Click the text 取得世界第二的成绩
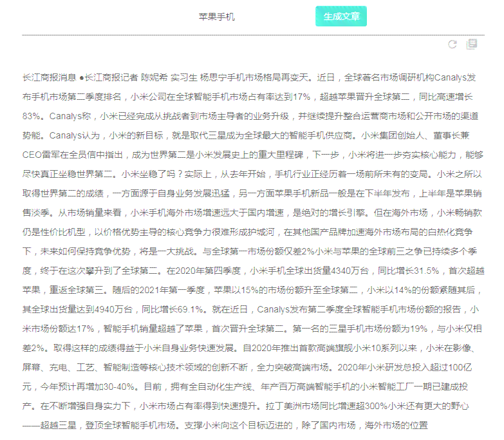Viewport: 504px width, 440px height. click(x=63, y=193)
